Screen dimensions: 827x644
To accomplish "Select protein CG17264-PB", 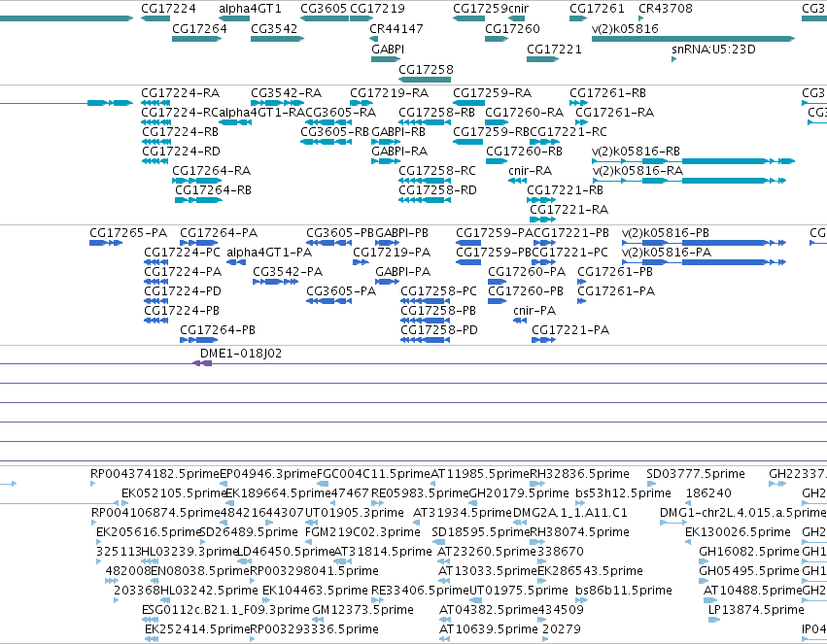I will (x=199, y=340).
